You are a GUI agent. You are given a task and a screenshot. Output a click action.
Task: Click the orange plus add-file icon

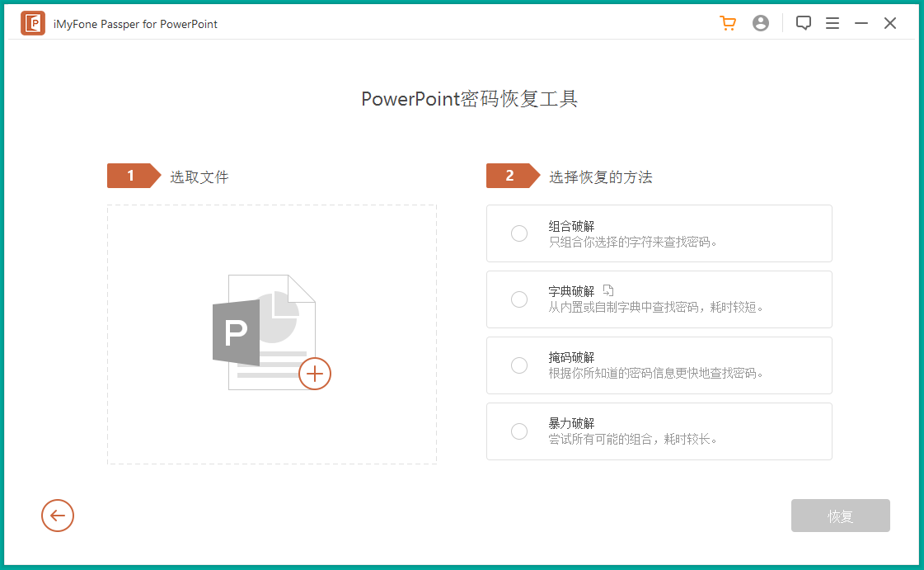coord(314,374)
